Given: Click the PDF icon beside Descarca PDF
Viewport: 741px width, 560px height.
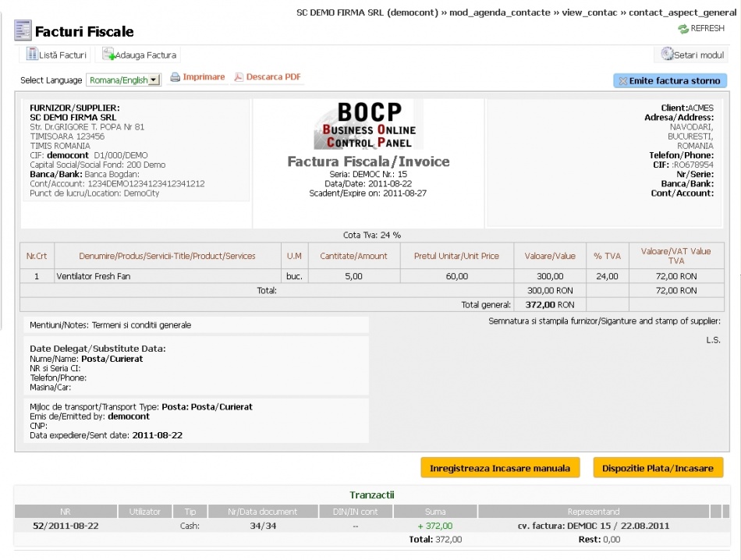Looking at the screenshot, I should click(x=239, y=77).
